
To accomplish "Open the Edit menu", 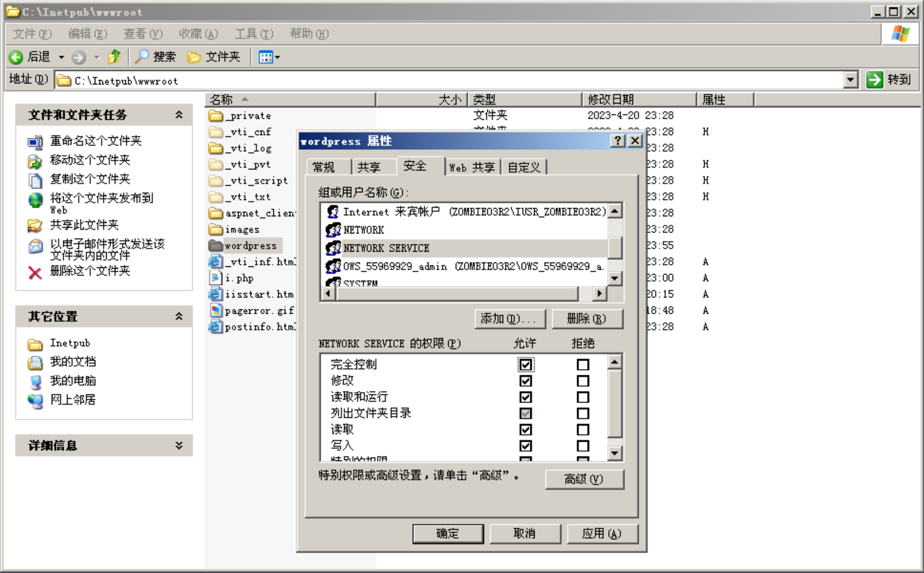I will click(88, 34).
